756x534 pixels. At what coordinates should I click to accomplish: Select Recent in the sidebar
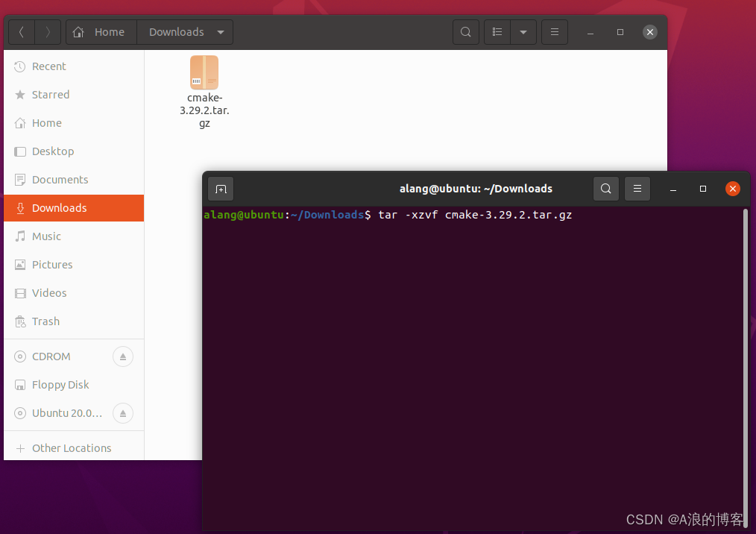(48, 66)
